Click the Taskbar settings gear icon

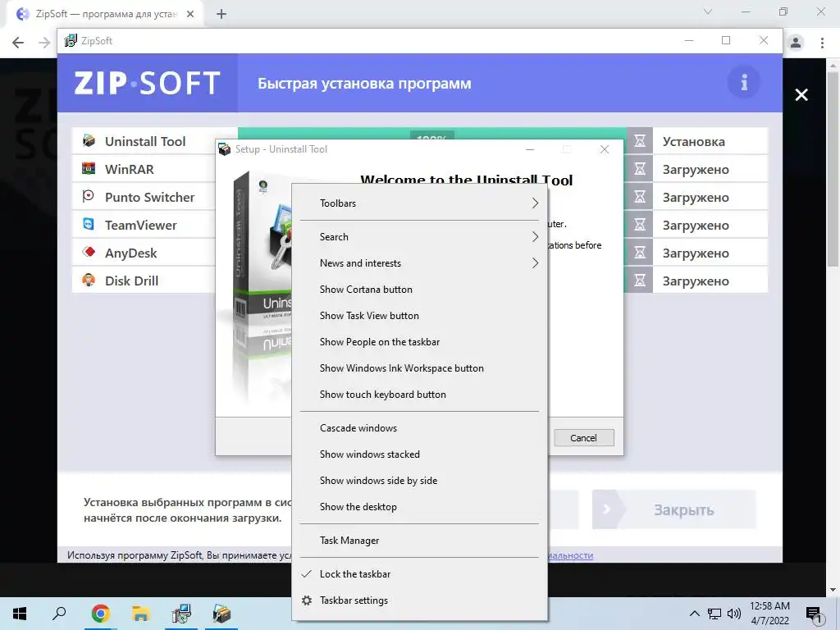coord(307,600)
